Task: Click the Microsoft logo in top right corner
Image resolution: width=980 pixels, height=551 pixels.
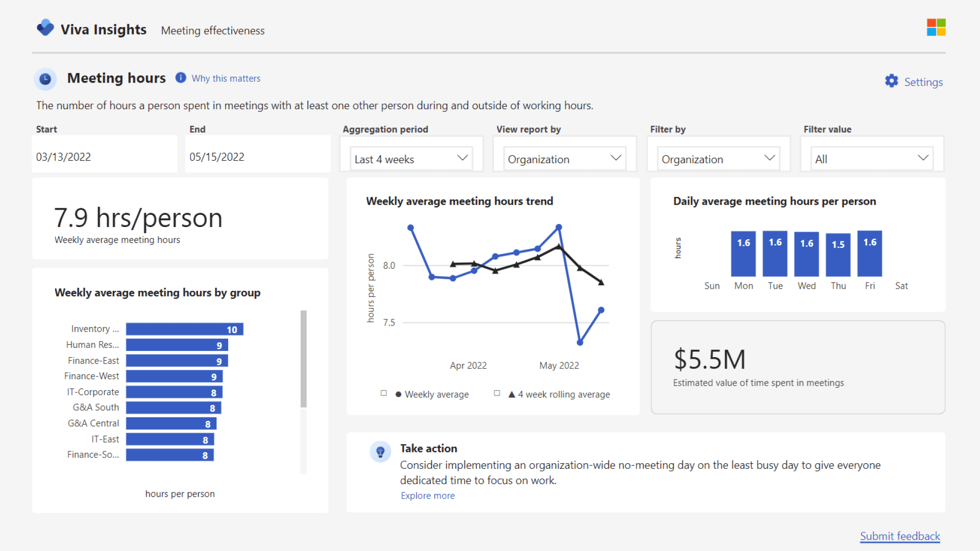Action: (x=936, y=28)
